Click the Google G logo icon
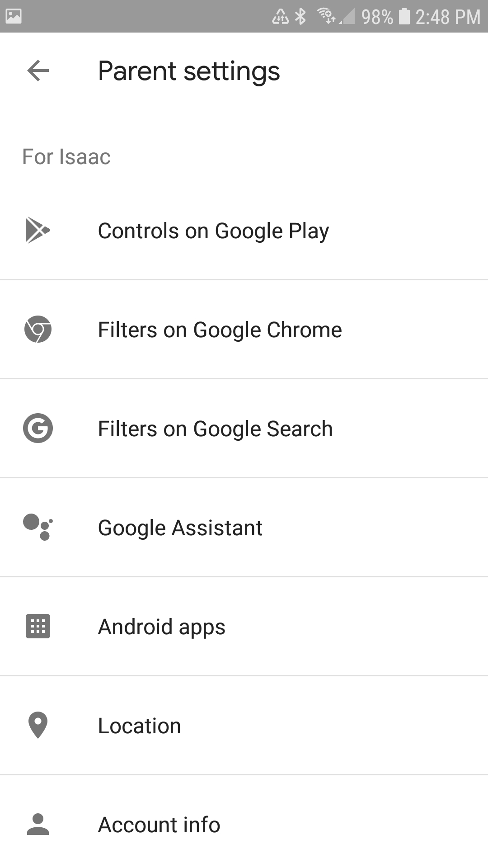The height and width of the screenshot is (868, 488). tap(38, 428)
